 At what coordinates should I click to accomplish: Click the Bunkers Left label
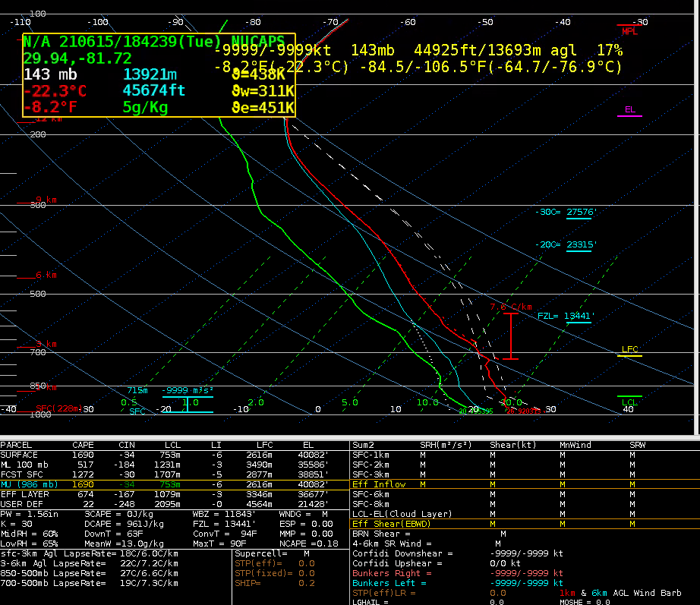(389, 583)
